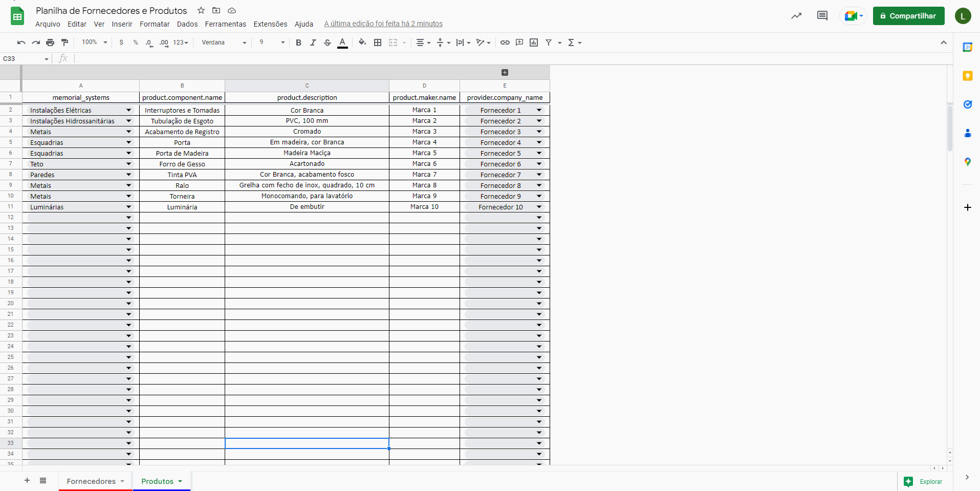Click the undo icon in the toolbar
The image size is (980, 491).
[x=21, y=42]
